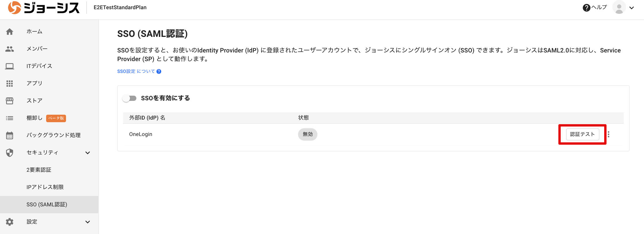
Task: Enable the SSOを有効にする toggle
Action: coord(129,98)
